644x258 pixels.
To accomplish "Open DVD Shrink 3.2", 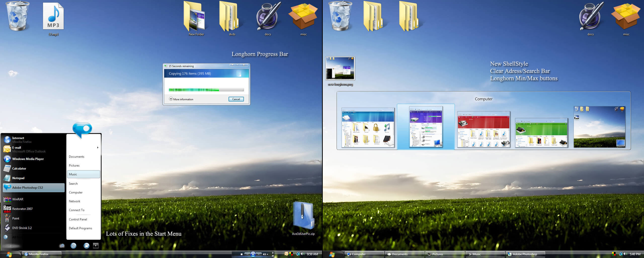I will click(22, 228).
